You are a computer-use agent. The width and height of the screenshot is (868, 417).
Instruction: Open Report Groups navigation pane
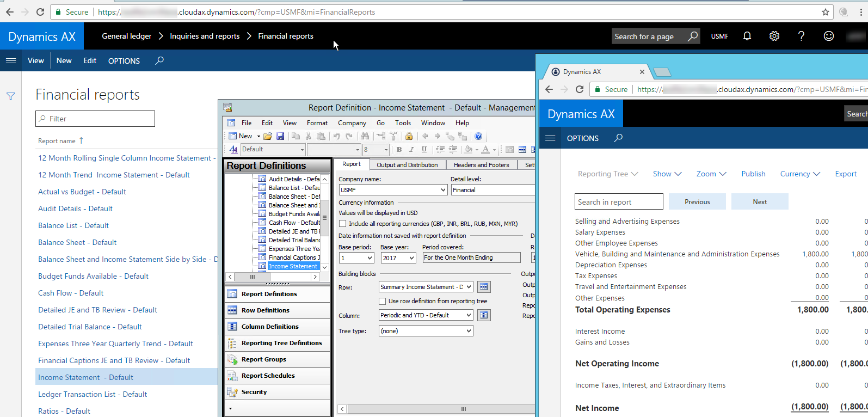point(277,359)
